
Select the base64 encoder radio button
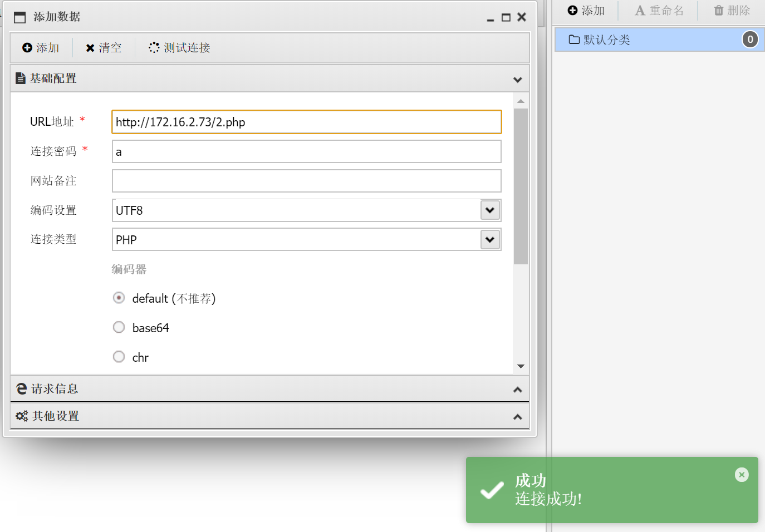[x=119, y=327]
